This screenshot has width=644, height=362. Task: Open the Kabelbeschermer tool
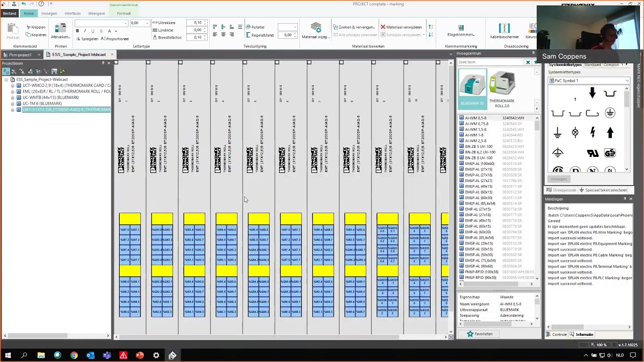click(504, 31)
